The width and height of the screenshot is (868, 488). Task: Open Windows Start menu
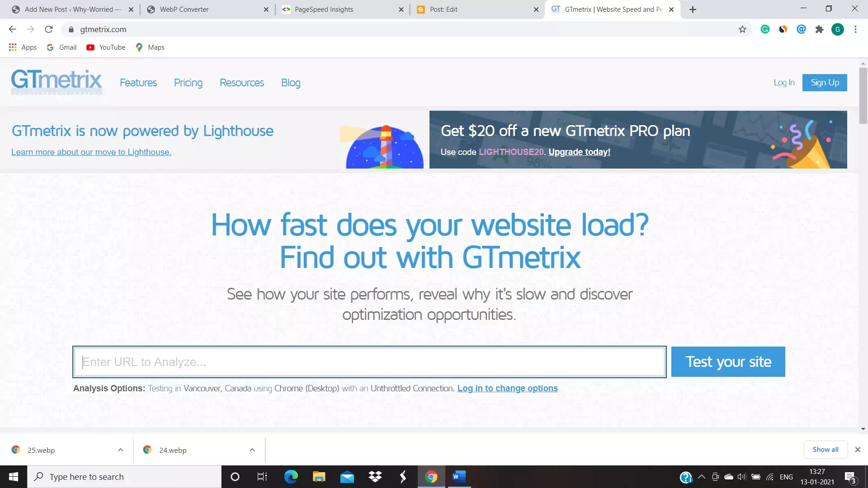(14, 477)
